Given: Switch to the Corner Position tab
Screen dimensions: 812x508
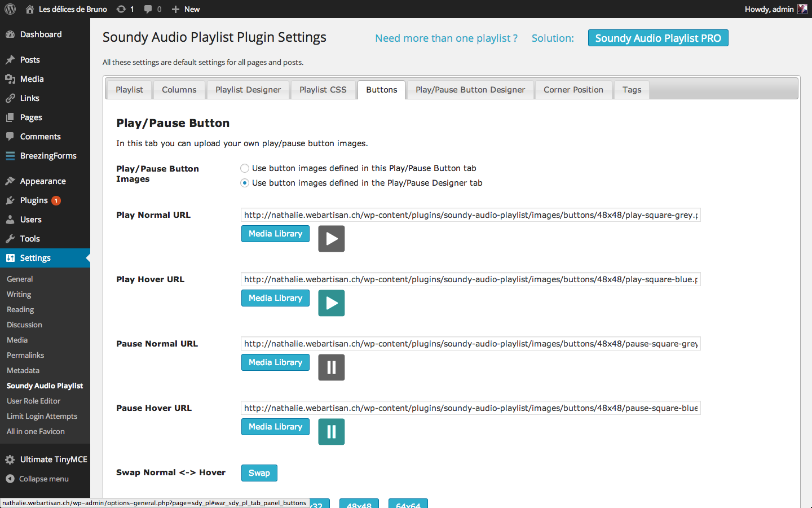Looking at the screenshot, I should tap(573, 90).
